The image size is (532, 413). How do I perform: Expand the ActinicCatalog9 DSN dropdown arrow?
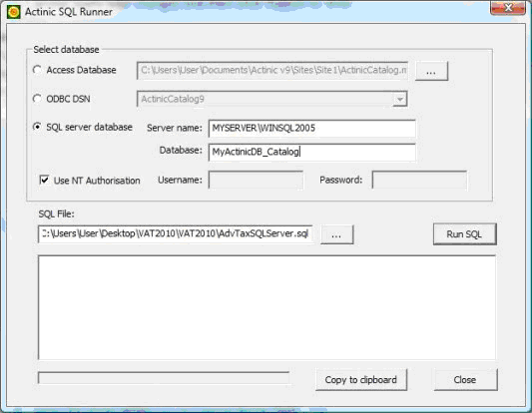tap(400, 99)
